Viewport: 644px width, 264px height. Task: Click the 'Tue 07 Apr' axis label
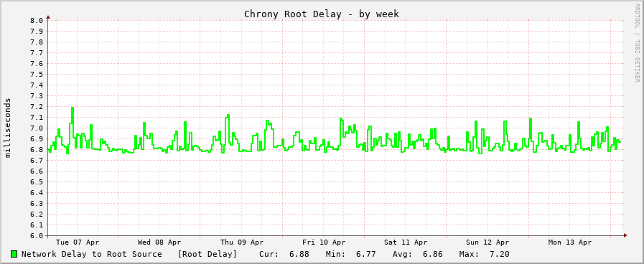click(78, 242)
